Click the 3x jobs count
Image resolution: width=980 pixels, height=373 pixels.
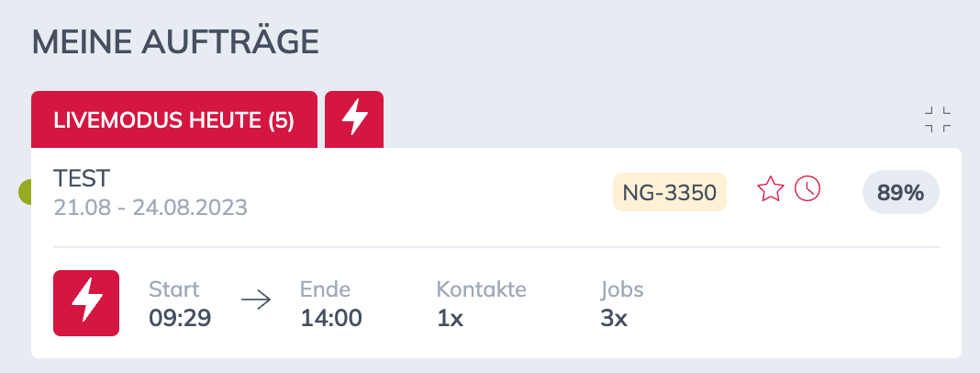[x=613, y=318]
